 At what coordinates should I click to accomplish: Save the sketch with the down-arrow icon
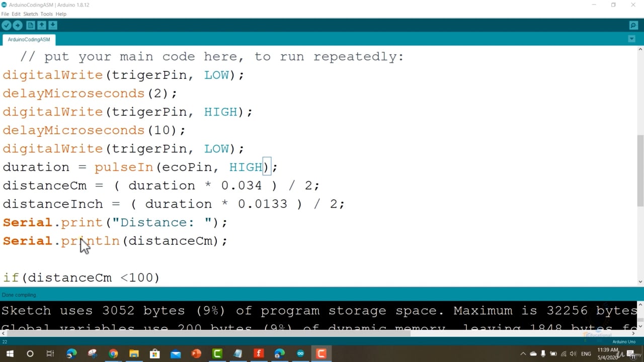tap(53, 25)
